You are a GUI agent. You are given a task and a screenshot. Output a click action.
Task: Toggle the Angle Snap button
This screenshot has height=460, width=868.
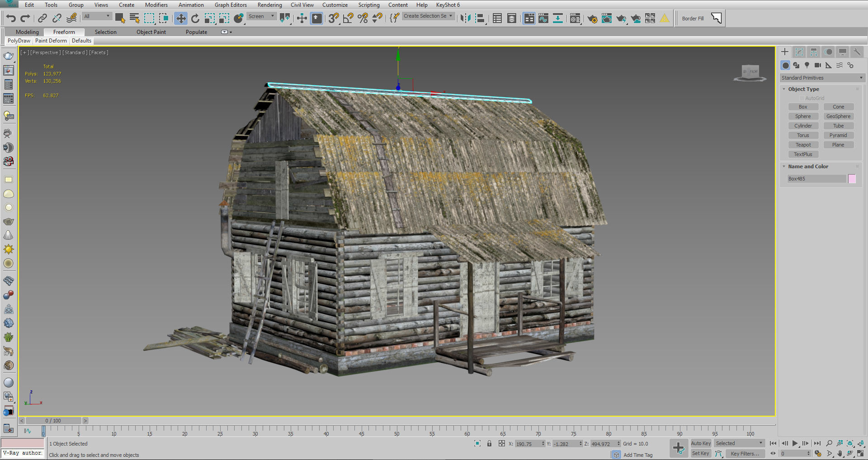(x=348, y=18)
